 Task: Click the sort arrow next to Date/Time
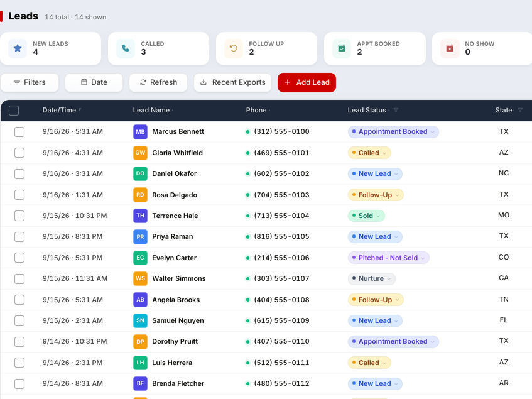pos(80,109)
